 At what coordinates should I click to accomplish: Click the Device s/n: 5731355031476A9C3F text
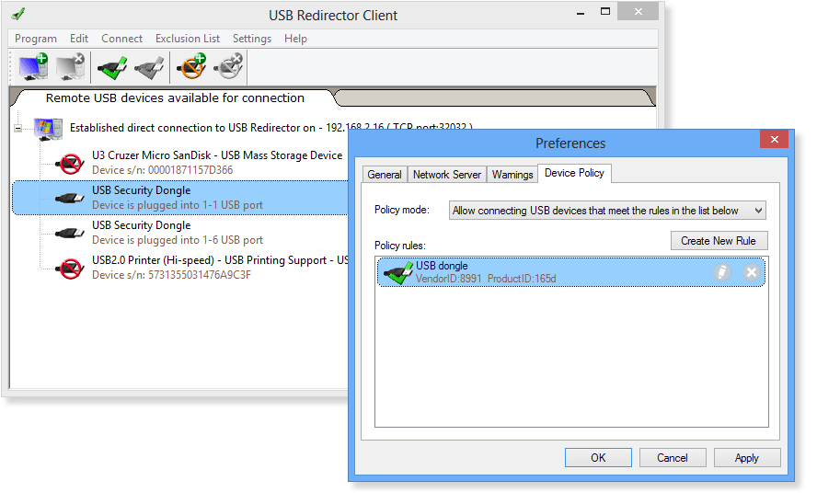coord(171,275)
